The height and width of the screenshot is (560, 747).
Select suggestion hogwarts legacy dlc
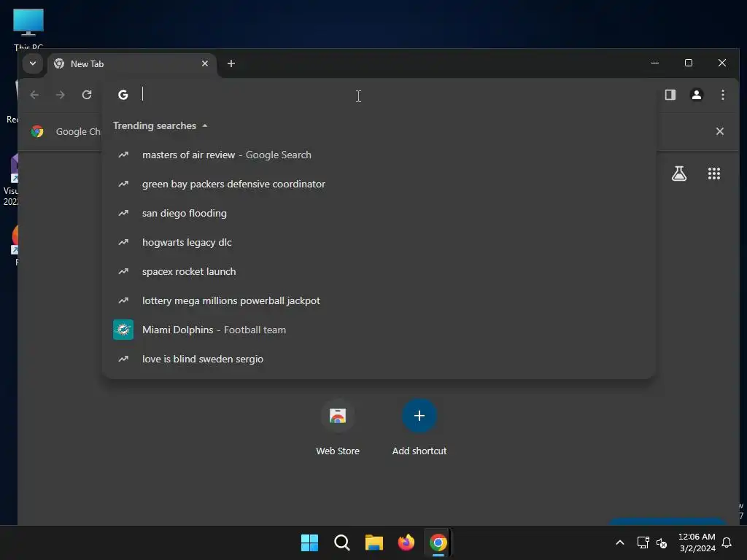[x=379, y=242]
